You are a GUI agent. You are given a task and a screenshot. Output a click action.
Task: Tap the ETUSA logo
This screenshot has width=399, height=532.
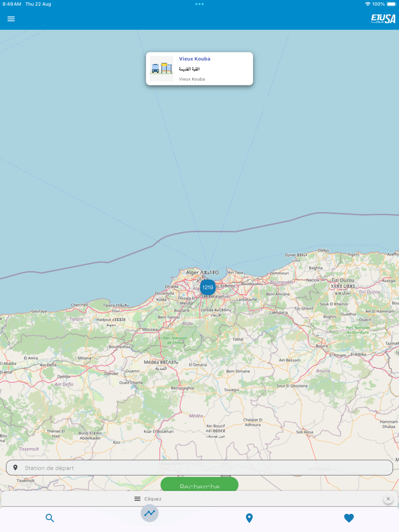coord(383,19)
